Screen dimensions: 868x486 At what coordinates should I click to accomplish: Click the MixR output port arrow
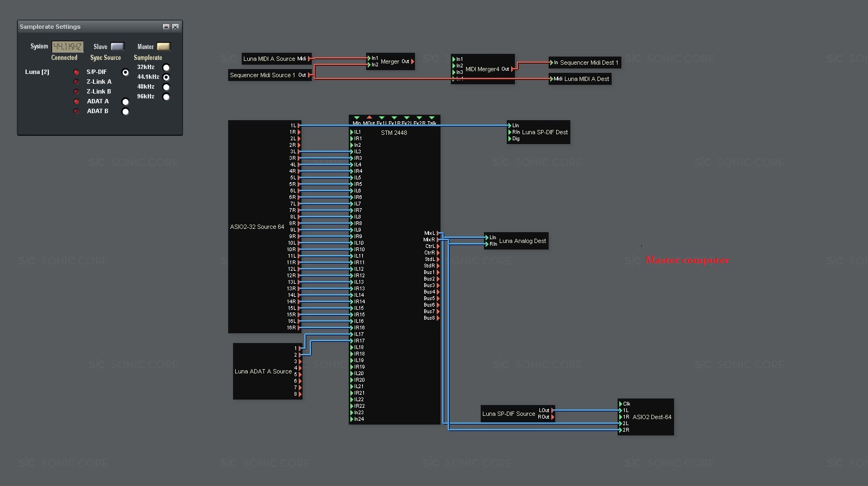tap(438, 240)
